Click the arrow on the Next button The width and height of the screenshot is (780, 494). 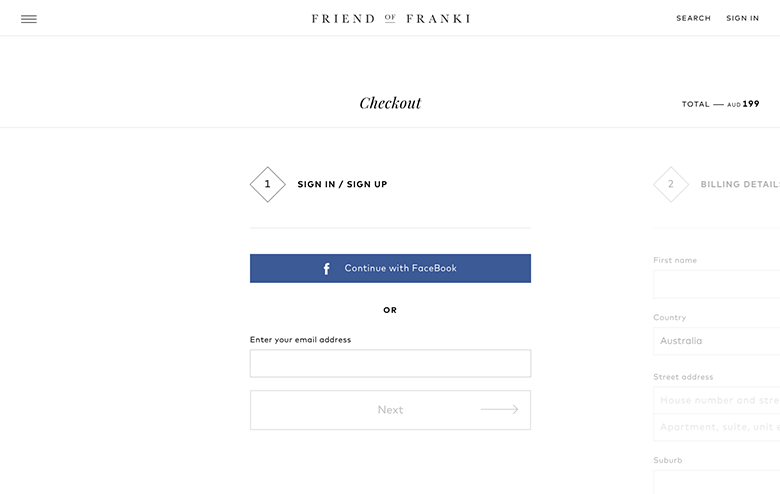coord(499,409)
